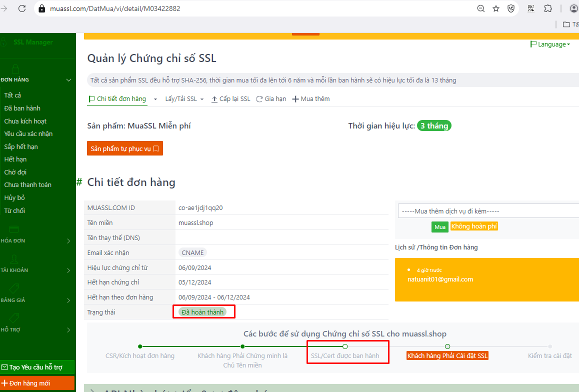
Task: Select the Chi tiết đơn hàng tab
Action: pyautogui.click(x=117, y=99)
